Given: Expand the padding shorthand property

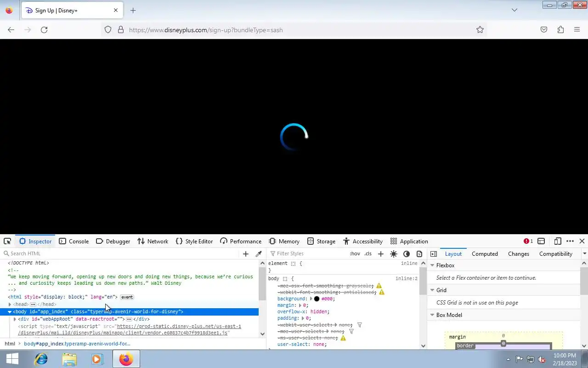Looking at the screenshot, I should 303,318.
